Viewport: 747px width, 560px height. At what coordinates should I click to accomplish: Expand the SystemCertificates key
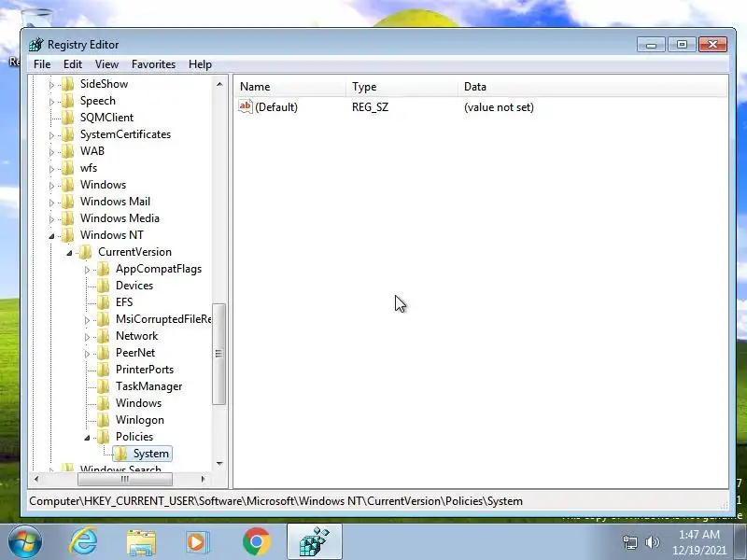point(51,135)
